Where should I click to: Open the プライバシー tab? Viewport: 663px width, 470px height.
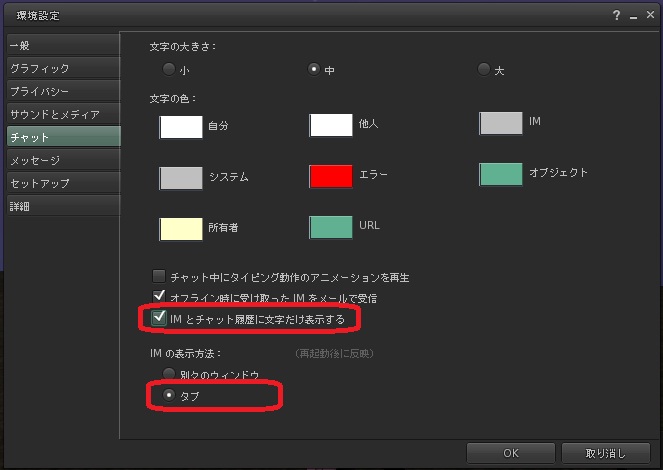(x=60, y=92)
